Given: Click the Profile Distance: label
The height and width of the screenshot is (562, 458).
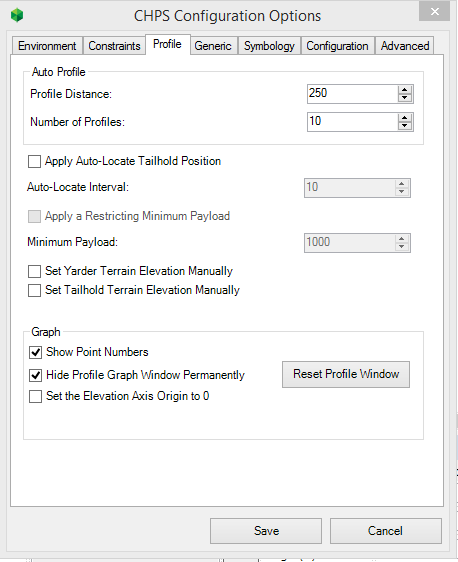Looking at the screenshot, I should tap(71, 94).
